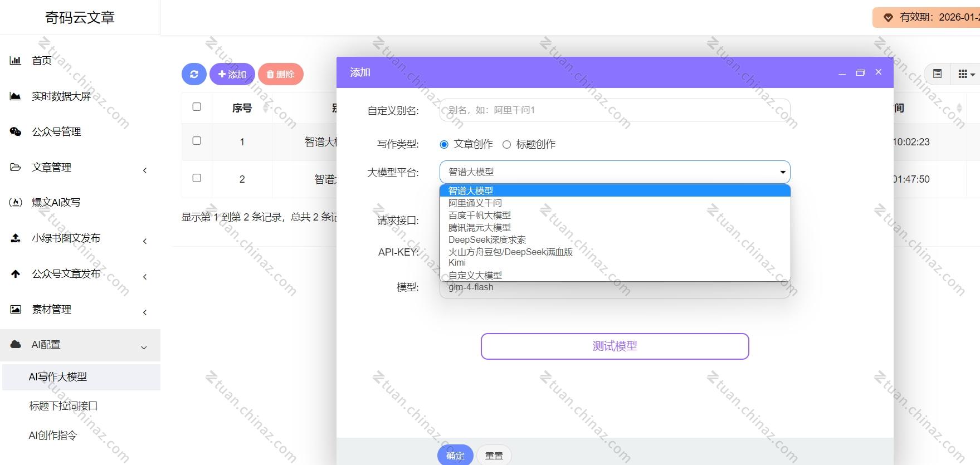Click the upload icon beside 小绿书图文发布
The height and width of the screenshot is (465, 980).
[16, 238]
